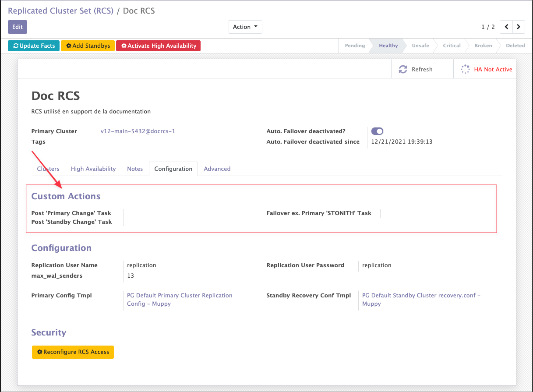Screen dimensions: 533x392
Task: Open the Action dropdown menu
Action: [x=245, y=27]
